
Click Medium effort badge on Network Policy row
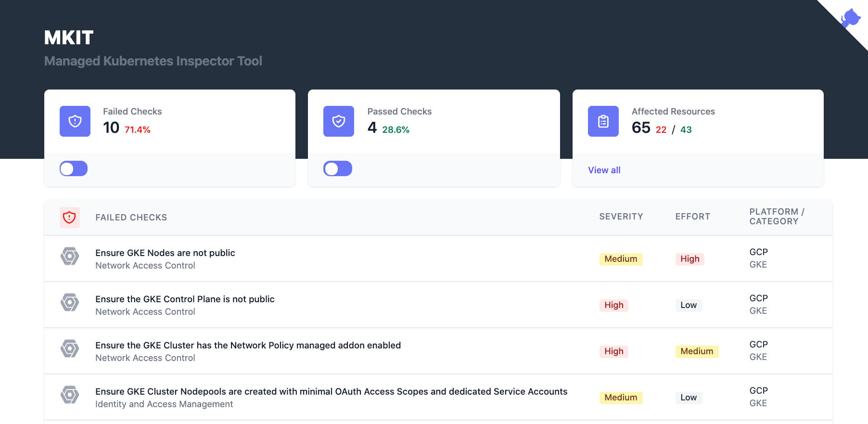click(697, 351)
